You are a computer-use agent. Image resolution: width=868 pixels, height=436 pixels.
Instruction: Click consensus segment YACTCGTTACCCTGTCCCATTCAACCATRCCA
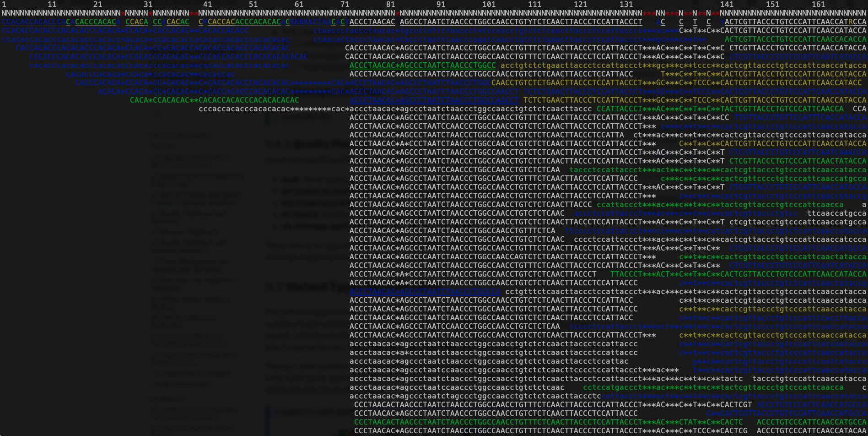(x=793, y=22)
